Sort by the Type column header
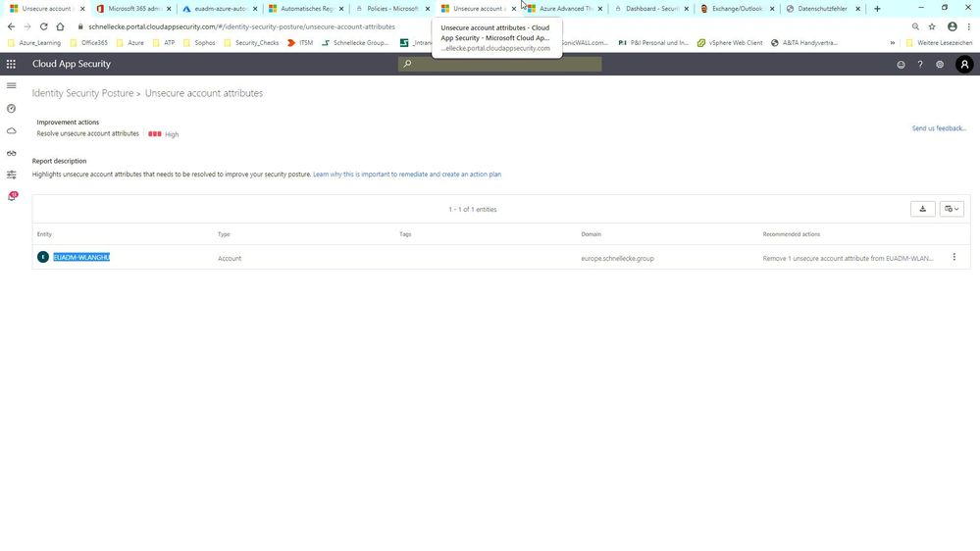The image size is (980, 551). point(224,234)
